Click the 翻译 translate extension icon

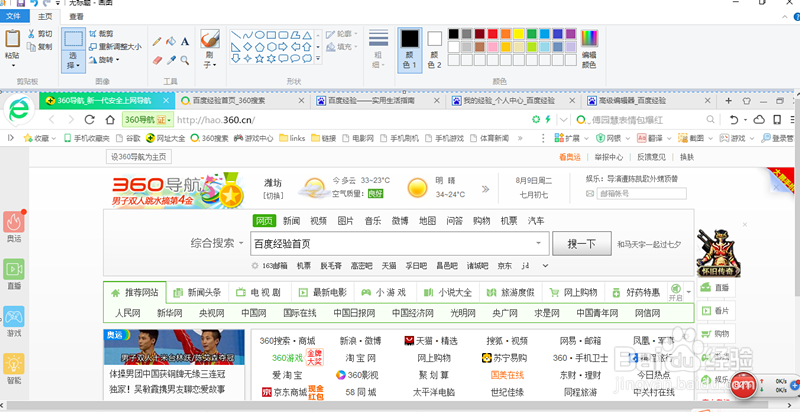click(649, 138)
